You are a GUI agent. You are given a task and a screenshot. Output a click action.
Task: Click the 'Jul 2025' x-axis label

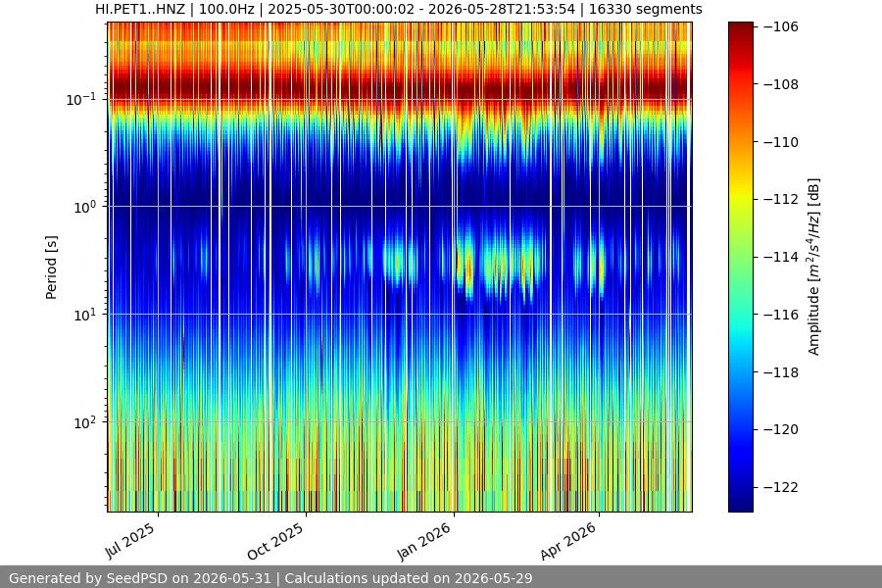(129, 541)
